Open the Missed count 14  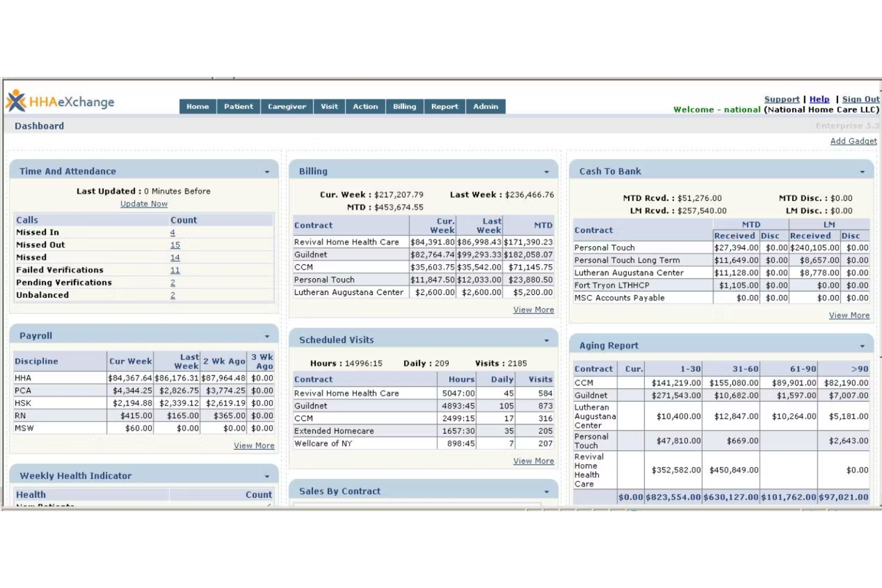(175, 258)
